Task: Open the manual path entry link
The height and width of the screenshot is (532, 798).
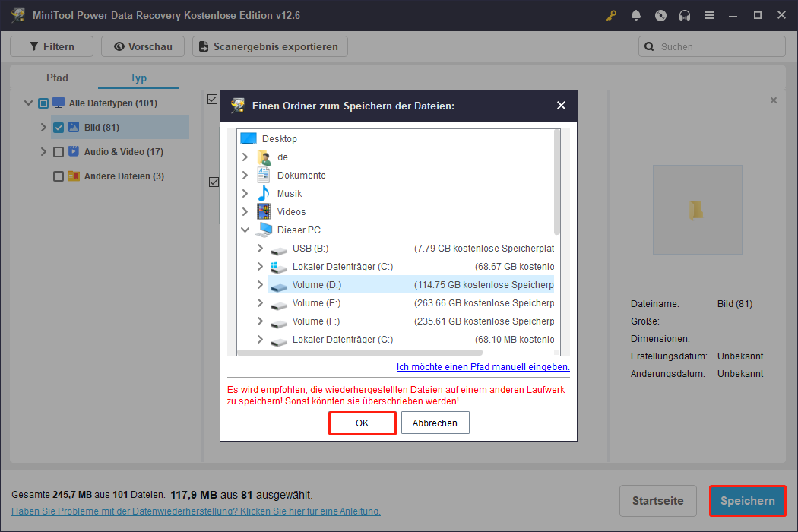Action: coord(484,367)
